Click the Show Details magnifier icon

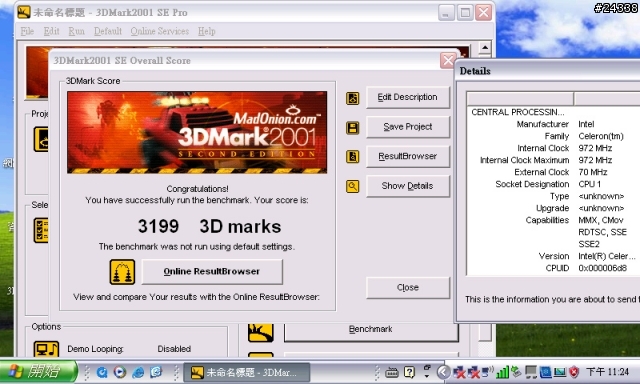coord(353,186)
